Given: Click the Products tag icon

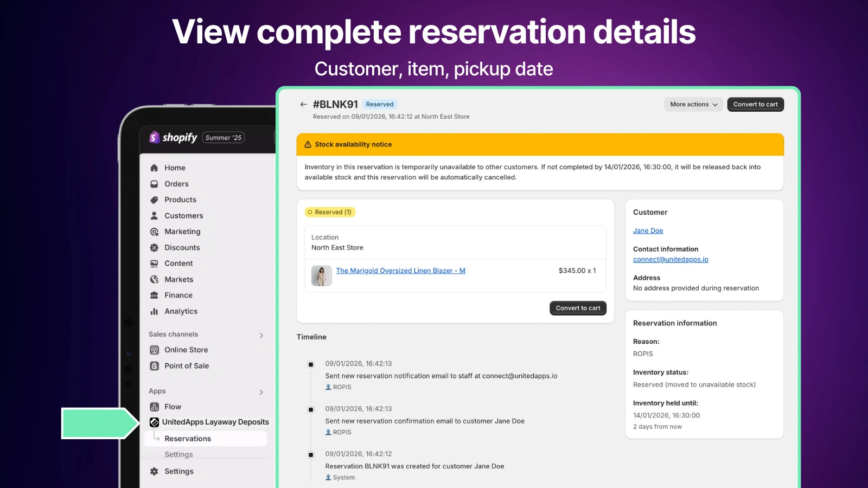Looking at the screenshot, I should 154,200.
